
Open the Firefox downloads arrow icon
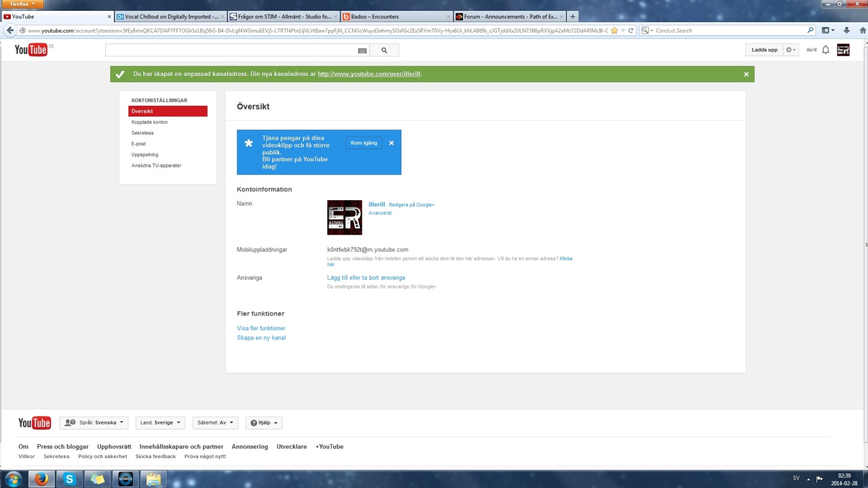point(846,30)
